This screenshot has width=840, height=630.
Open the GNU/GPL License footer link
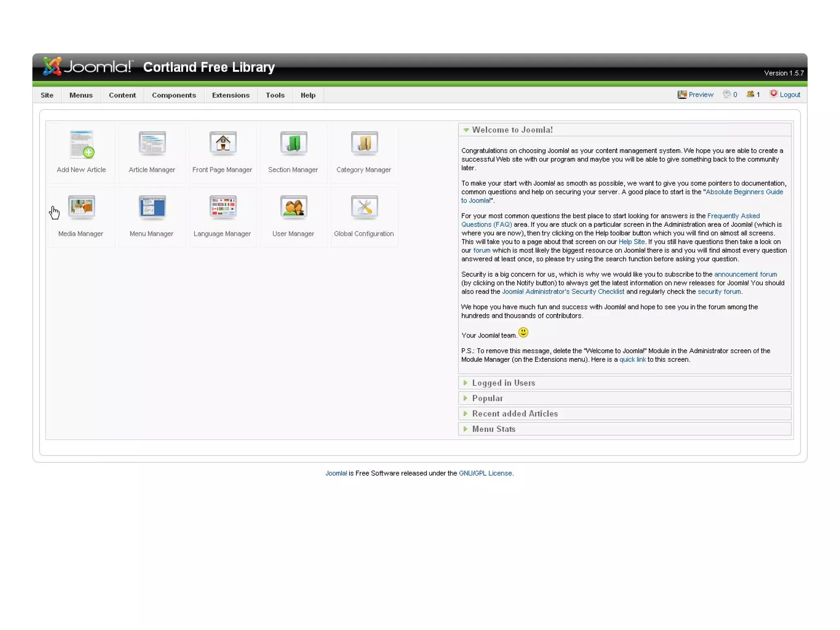pos(485,473)
